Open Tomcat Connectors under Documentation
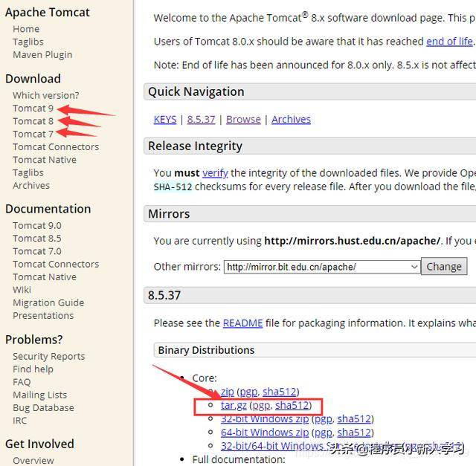The image size is (476, 466). [56, 265]
